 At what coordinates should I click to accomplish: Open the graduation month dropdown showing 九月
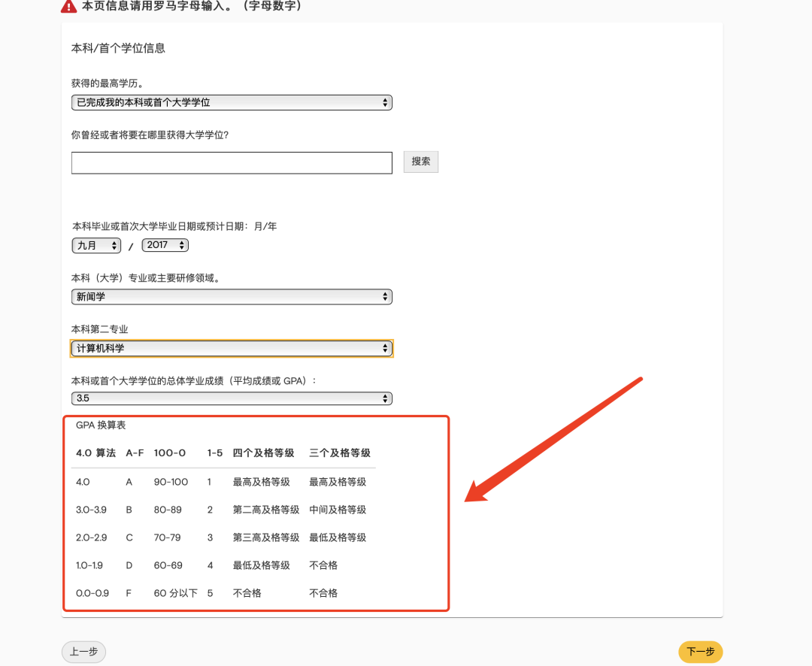click(96, 245)
